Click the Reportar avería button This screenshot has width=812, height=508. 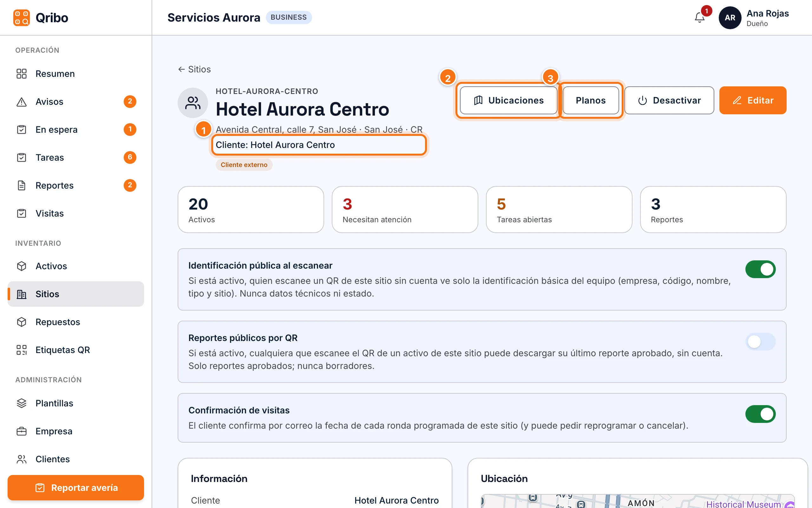[76, 487]
